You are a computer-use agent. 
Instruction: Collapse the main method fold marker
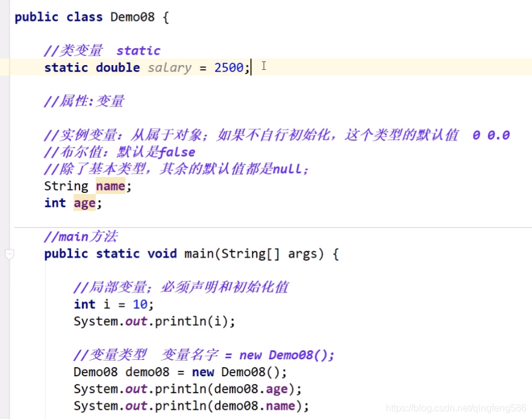10,254
